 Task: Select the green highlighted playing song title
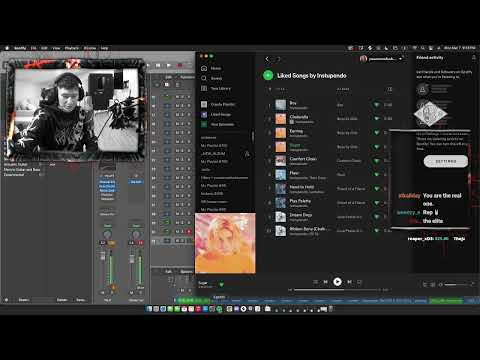295,145
